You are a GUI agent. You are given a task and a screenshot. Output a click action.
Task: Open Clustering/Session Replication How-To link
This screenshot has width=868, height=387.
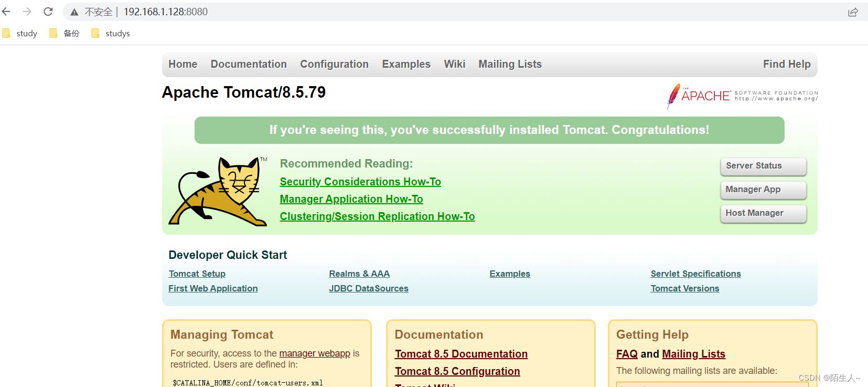click(377, 216)
